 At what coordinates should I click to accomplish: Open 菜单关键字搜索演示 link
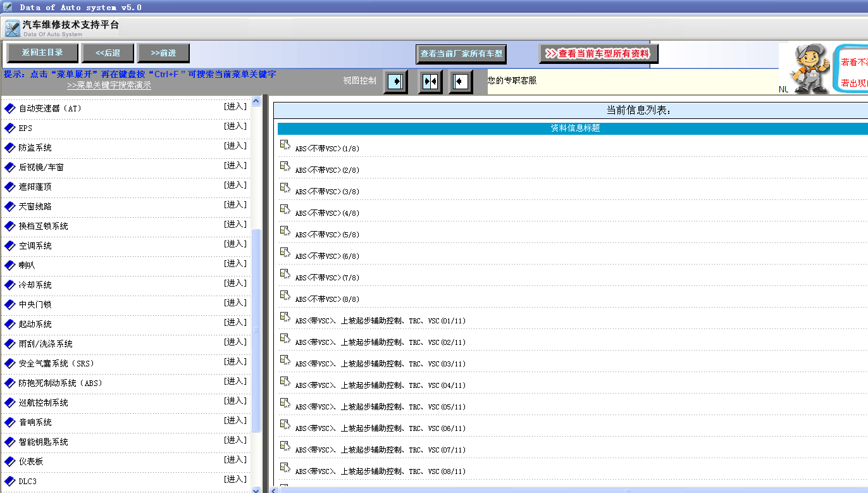tap(109, 85)
